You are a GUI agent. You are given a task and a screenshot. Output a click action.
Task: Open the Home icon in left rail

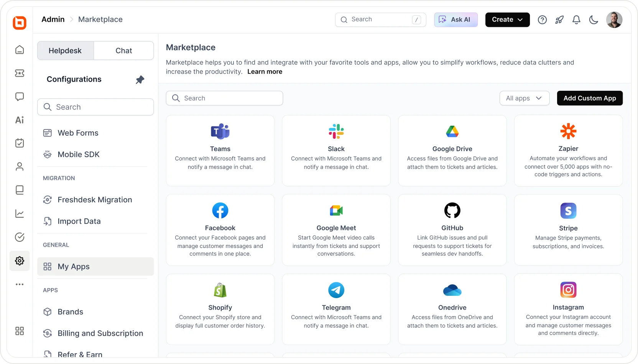(x=20, y=50)
